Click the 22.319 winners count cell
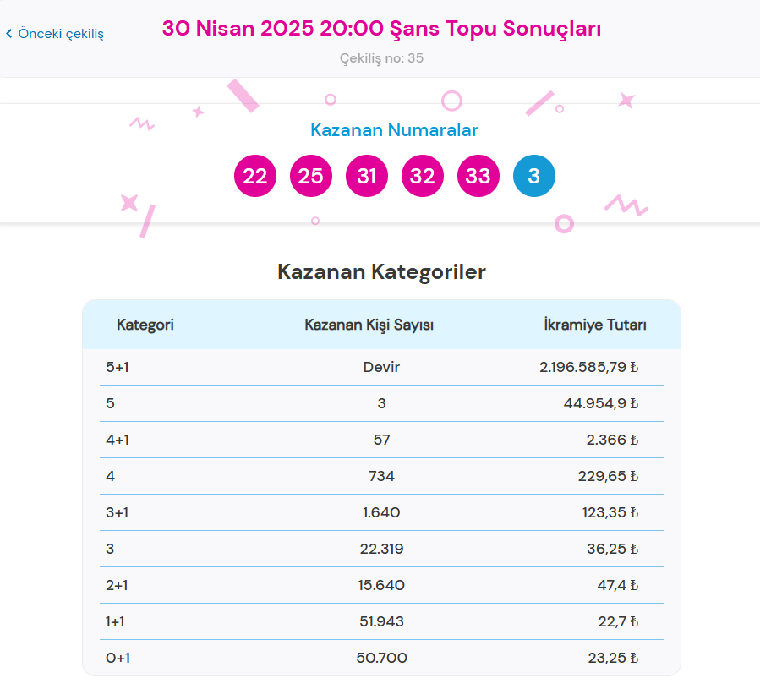Image resolution: width=760 pixels, height=700 pixels. pos(381,550)
